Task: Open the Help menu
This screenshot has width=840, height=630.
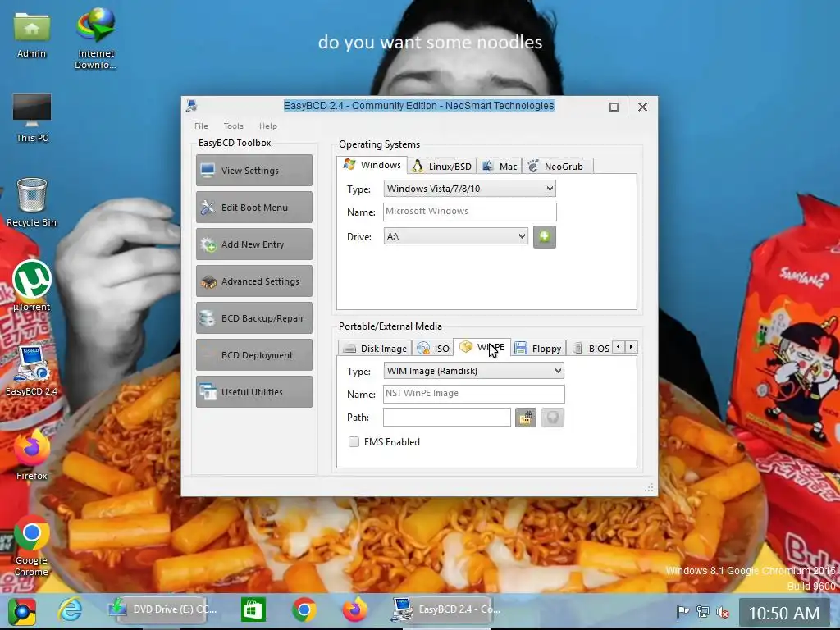Action: [268, 126]
